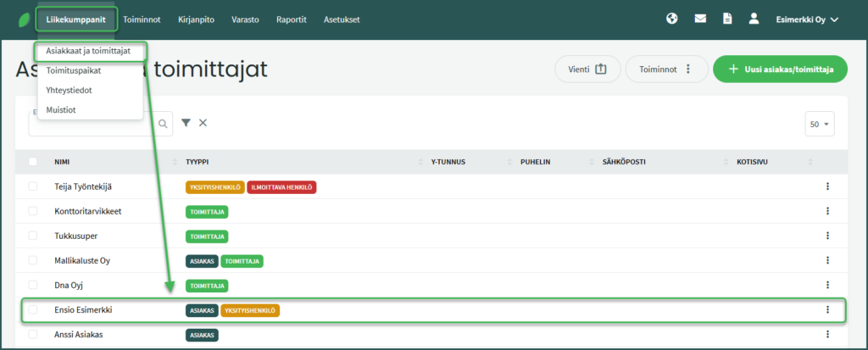868x350 pixels.
Task: Click the filter funnel icon
Action: (x=186, y=122)
